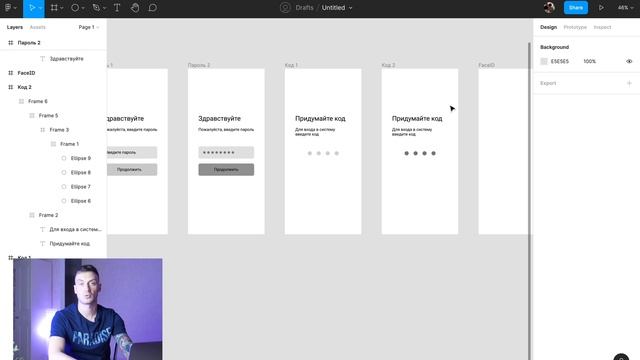Viewport: 640px width, 360px height.
Task: Select the Для входа в систем... text layer
Action: click(53, 229)
